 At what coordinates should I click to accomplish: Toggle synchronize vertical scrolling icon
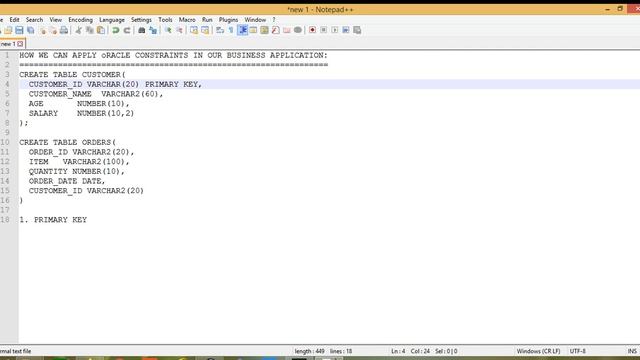coord(194,30)
